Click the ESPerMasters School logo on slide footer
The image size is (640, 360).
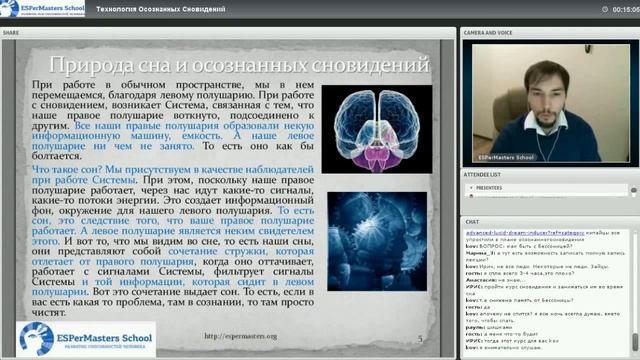(x=86, y=339)
